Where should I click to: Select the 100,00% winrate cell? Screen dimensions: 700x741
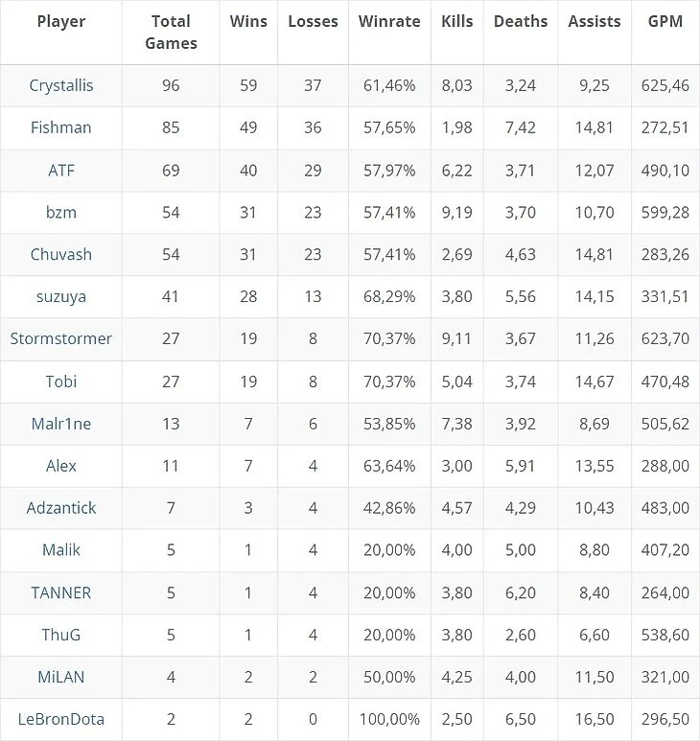coord(389,719)
